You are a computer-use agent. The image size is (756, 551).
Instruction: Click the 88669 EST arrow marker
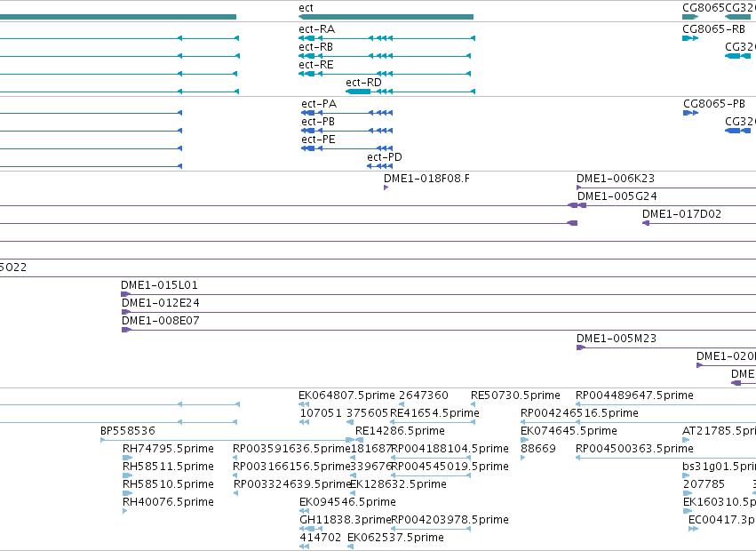click(x=523, y=458)
